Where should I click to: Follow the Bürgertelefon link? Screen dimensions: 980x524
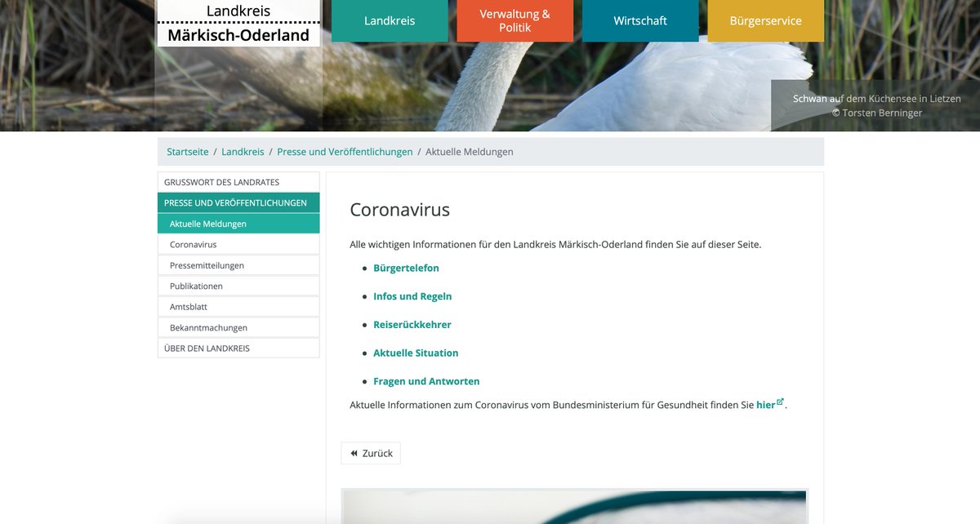tap(406, 268)
